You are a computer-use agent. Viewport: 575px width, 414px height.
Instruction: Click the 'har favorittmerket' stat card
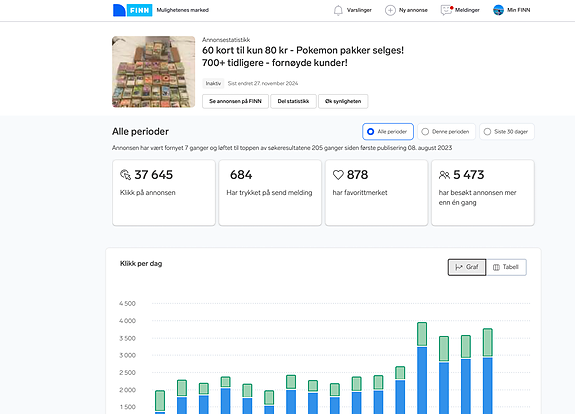coord(376,193)
